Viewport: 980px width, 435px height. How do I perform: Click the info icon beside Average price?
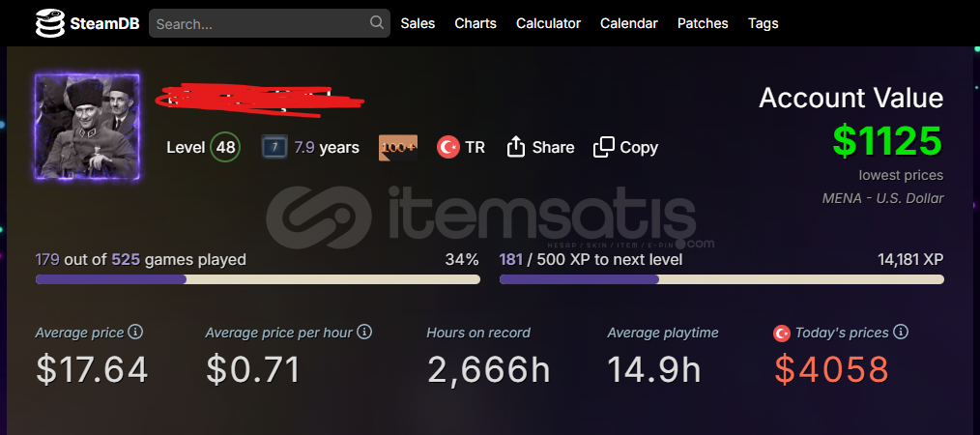(x=135, y=332)
